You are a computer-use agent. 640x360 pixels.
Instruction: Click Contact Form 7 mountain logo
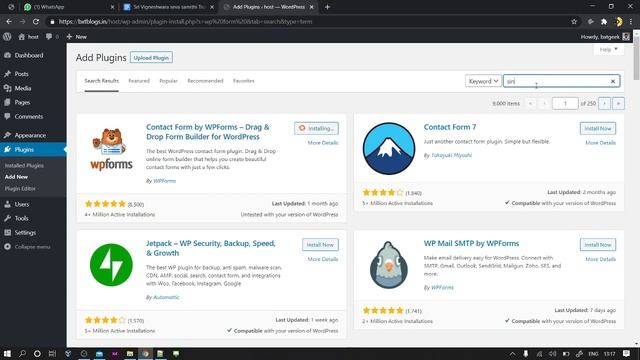(x=389, y=149)
